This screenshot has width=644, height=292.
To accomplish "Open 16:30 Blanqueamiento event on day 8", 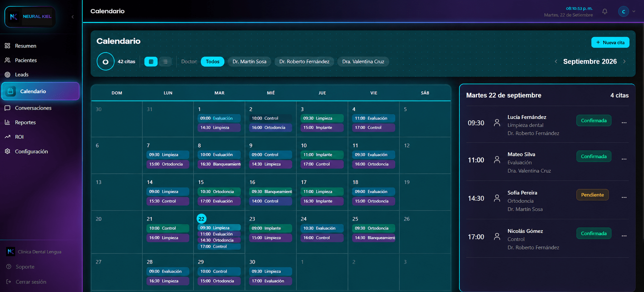I will (x=219, y=164).
